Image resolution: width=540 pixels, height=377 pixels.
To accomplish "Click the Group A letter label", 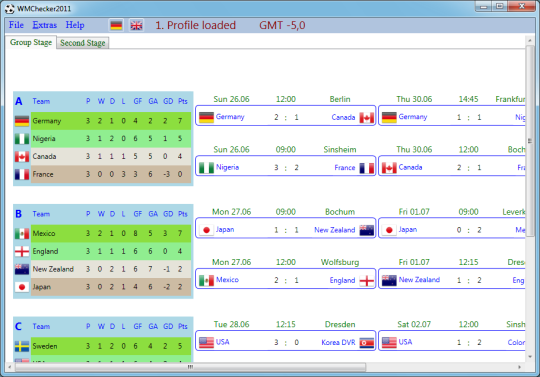I will 19,101.
